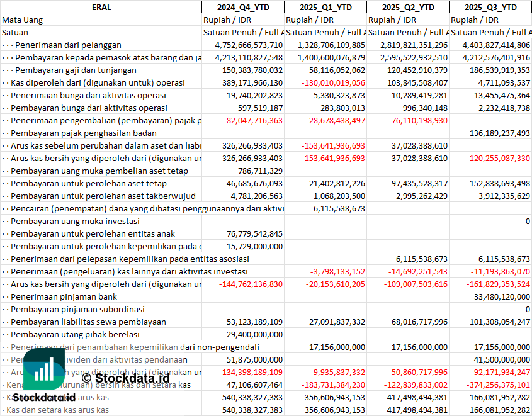Click the 2025_Q2_YTD column header

coord(408,7)
